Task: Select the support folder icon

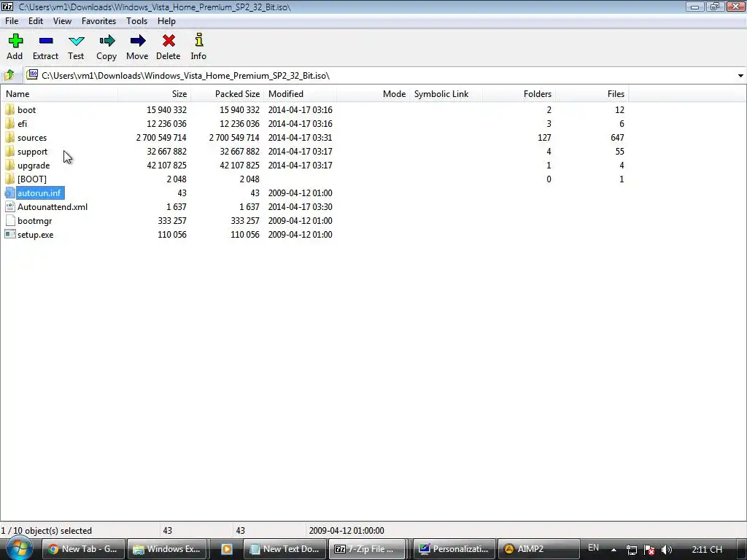Action: pyautogui.click(x=10, y=151)
